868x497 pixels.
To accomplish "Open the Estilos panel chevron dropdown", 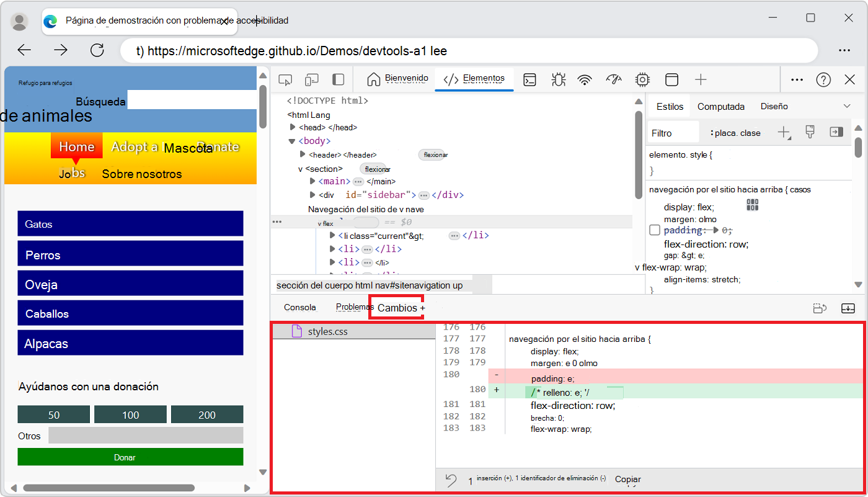I will 848,106.
